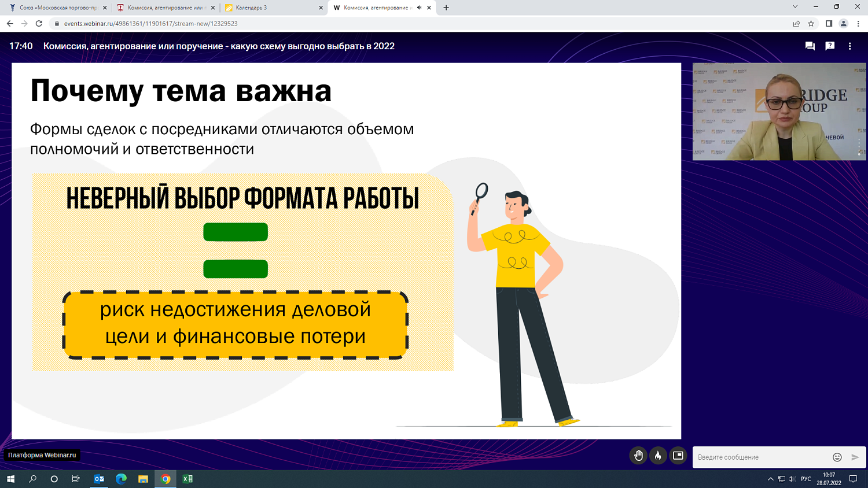Open the Chrome three-dot menu

tap(858, 24)
